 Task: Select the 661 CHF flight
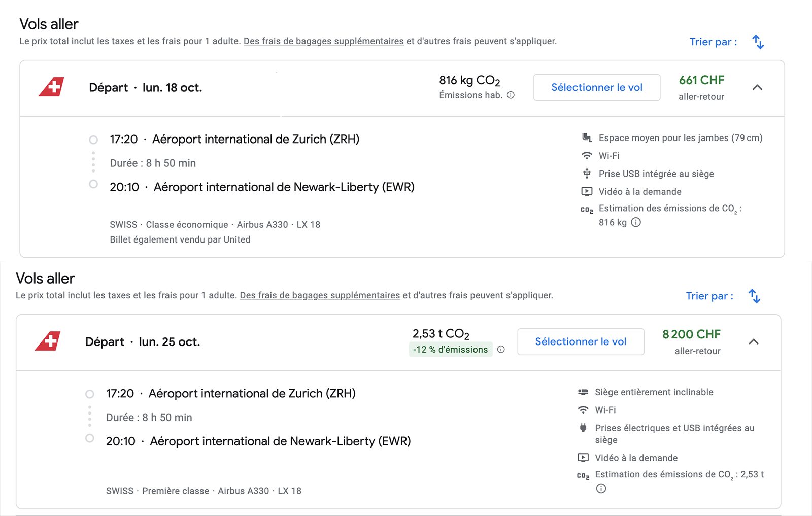[597, 87]
